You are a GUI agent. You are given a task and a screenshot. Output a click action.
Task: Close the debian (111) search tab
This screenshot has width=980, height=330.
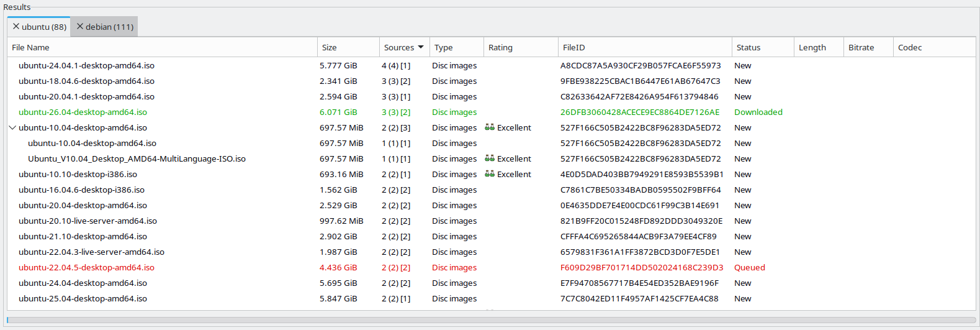(79, 27)
